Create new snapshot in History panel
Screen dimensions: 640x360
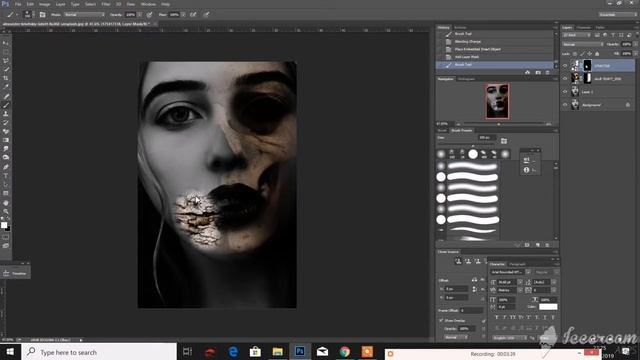tap(538, 72)
